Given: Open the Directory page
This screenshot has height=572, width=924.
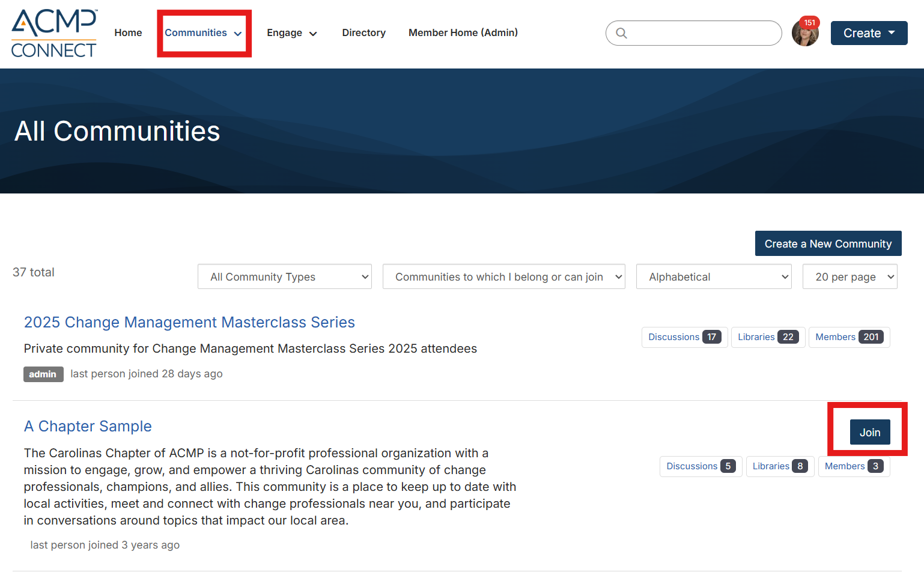Looking at the screenshot, I should (x=363, y=33).
